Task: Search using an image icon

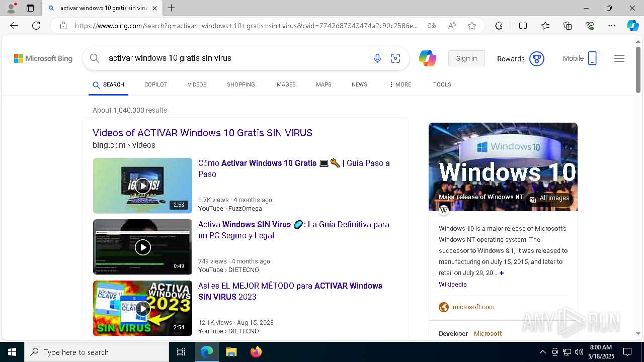Action: coord(395,59)
